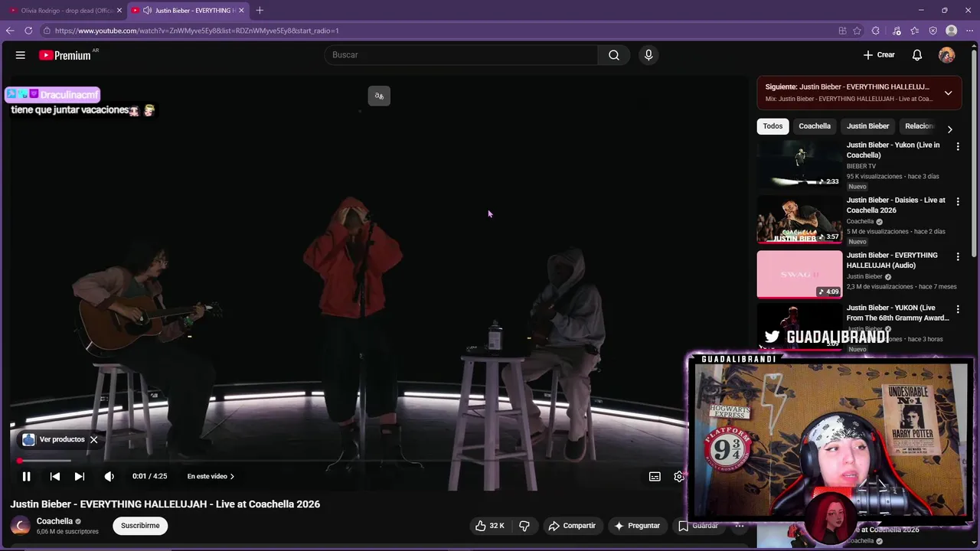Image resolution: width=980 pixels, height=551 pixels.
Task: Dislike the video with thumbs down
Action: [524, 526]
